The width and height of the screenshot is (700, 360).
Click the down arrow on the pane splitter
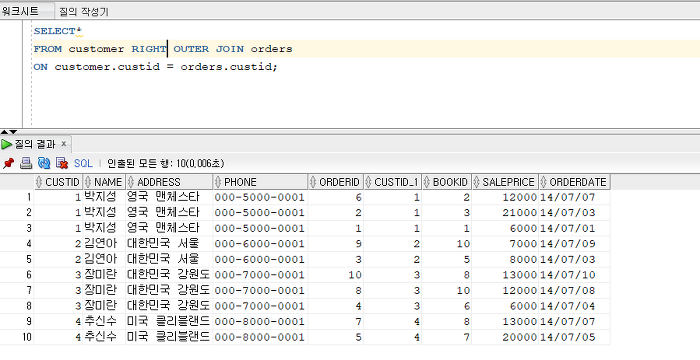click(13, 132)
